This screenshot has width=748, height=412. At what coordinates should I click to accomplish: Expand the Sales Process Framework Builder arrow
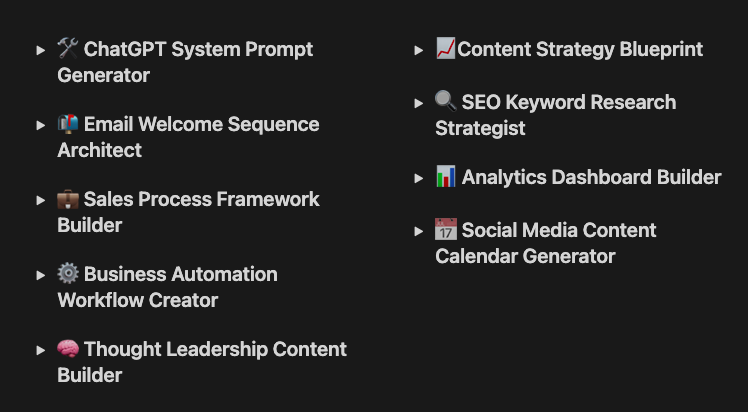tap(41, 200)
